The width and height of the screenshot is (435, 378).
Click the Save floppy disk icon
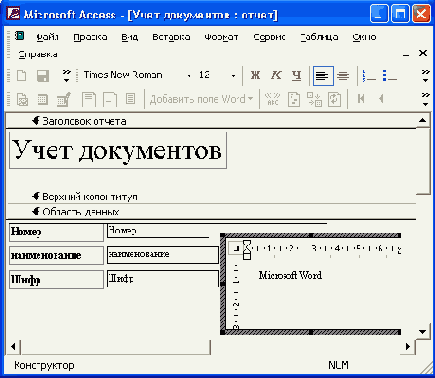tap(43, 76)
